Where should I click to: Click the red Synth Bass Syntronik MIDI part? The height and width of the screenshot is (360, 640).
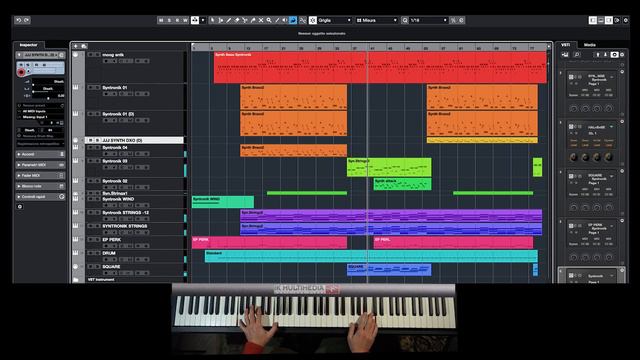pos(380,67)
